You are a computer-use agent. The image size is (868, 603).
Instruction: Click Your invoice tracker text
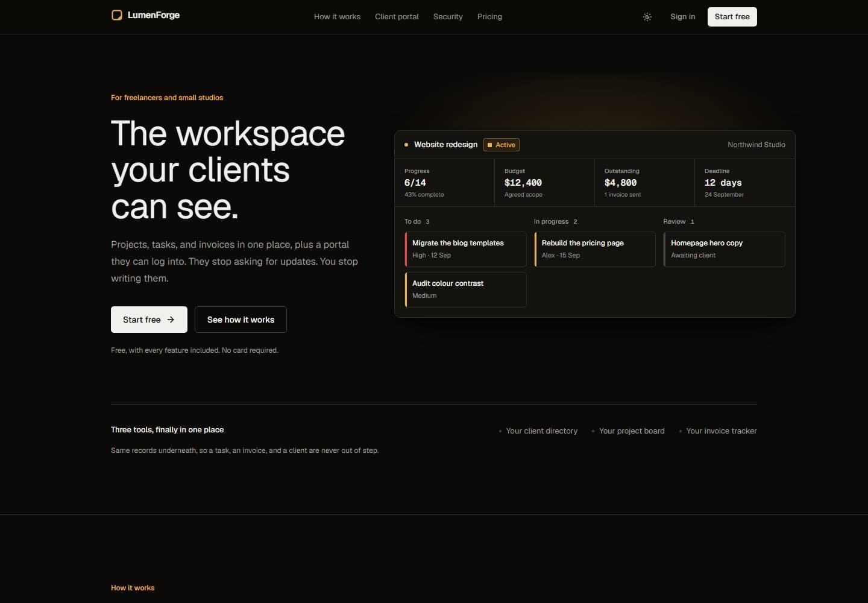[722, 431]
